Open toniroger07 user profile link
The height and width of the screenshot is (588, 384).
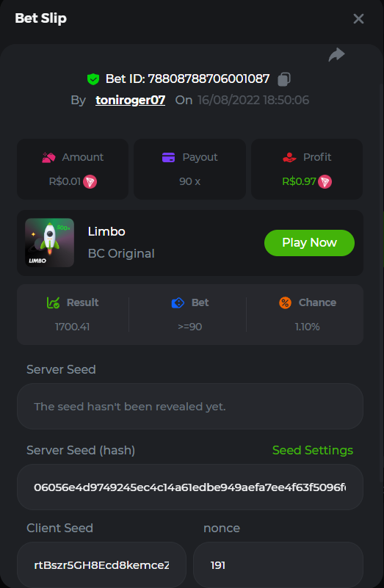click(x=130, y=100)
